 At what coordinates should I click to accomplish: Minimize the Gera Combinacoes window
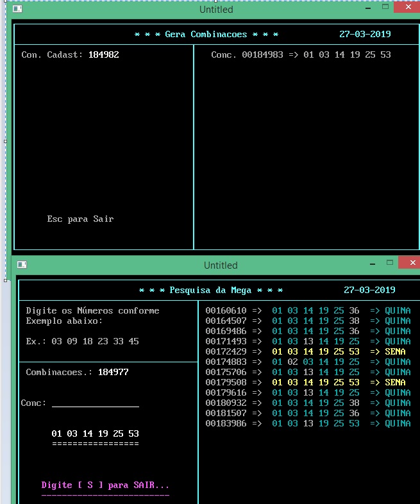367,8
